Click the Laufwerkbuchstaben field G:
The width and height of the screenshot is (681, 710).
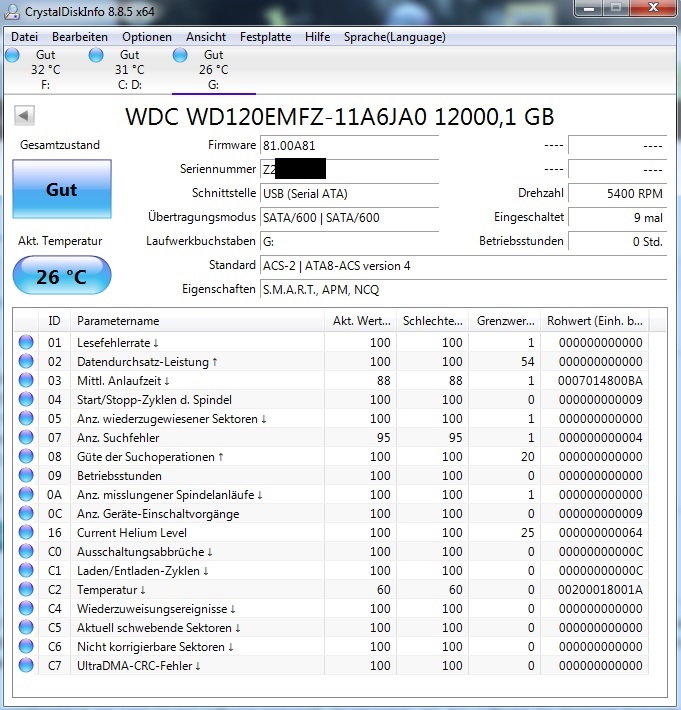(349, 241)
